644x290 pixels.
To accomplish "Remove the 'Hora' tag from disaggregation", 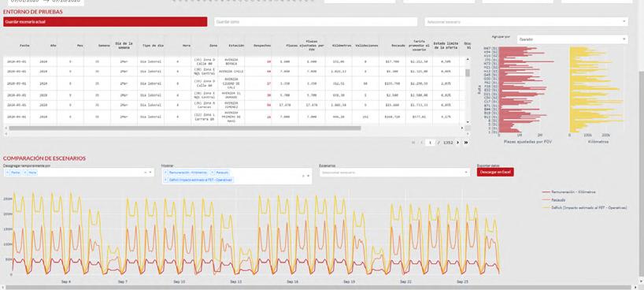I will coord(25,173).
